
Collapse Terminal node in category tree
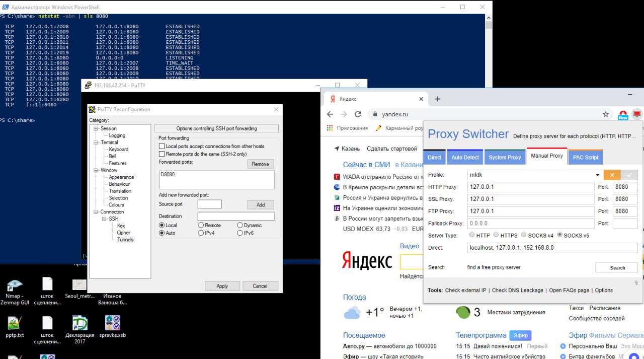pos(96,142)
